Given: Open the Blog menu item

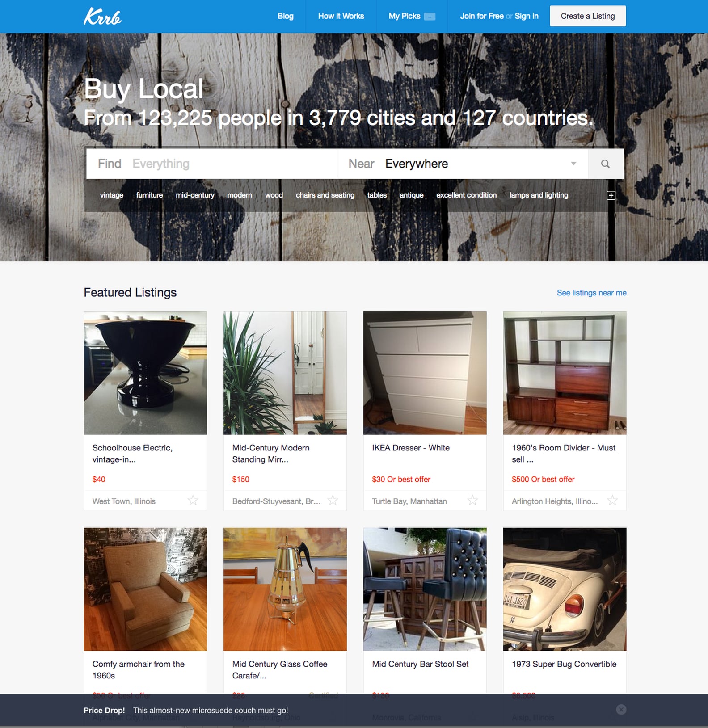Looking at the screenshot, I should tap(285, 16).
